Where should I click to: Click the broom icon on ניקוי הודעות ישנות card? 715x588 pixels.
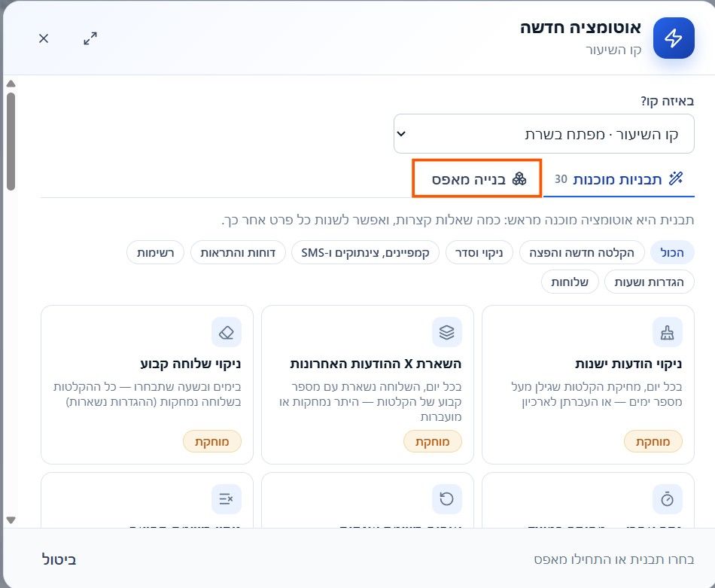(x=667, y=332)
